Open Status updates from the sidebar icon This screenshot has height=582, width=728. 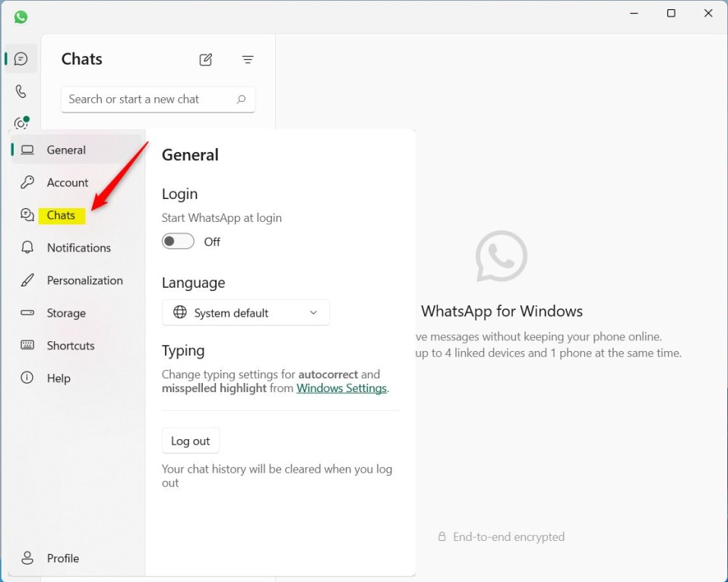(x=21, y=122)
